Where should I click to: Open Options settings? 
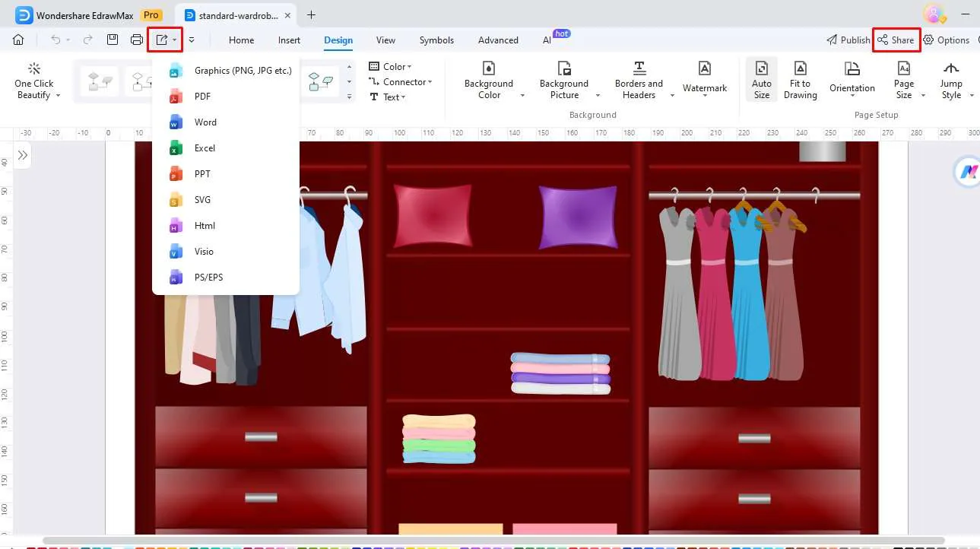[947, 40]
